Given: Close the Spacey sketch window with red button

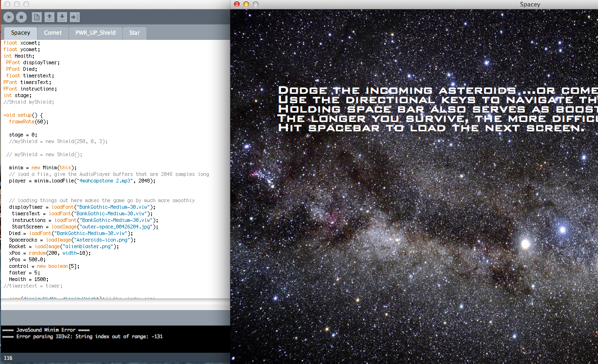Looking at the screenshot, I should 237,4.
